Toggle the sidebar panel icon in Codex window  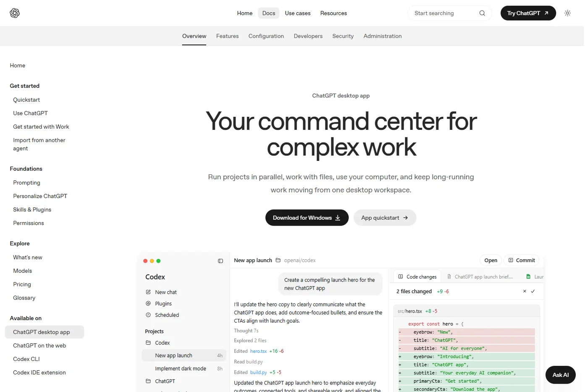(220, 261)
